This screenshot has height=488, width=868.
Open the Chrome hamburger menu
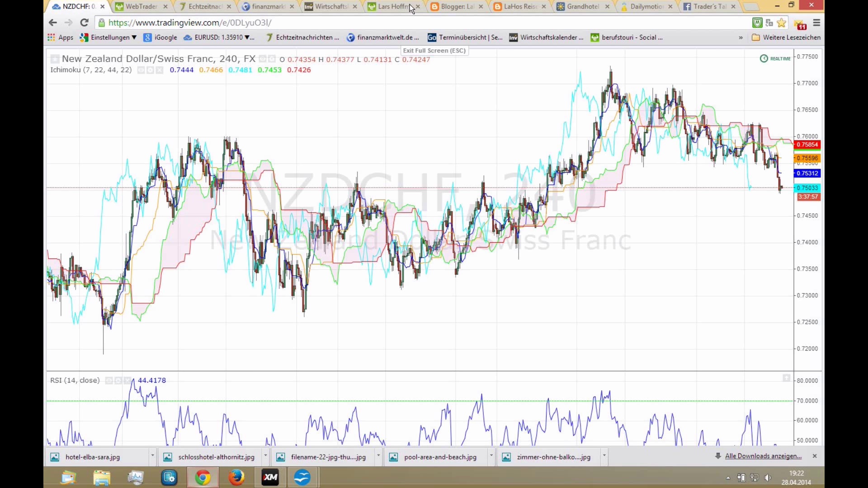[816, 23]
